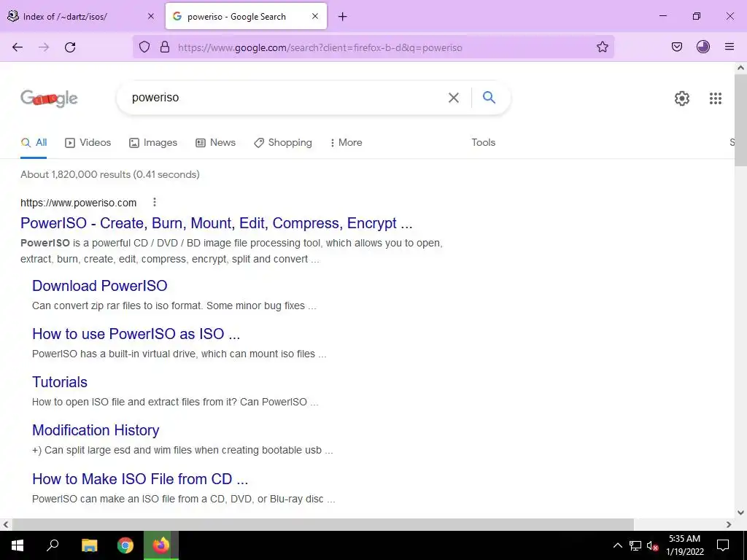This screenshot has height=560, width=747.
Task: Open the Windows Start menu
Action: point(18,545)
